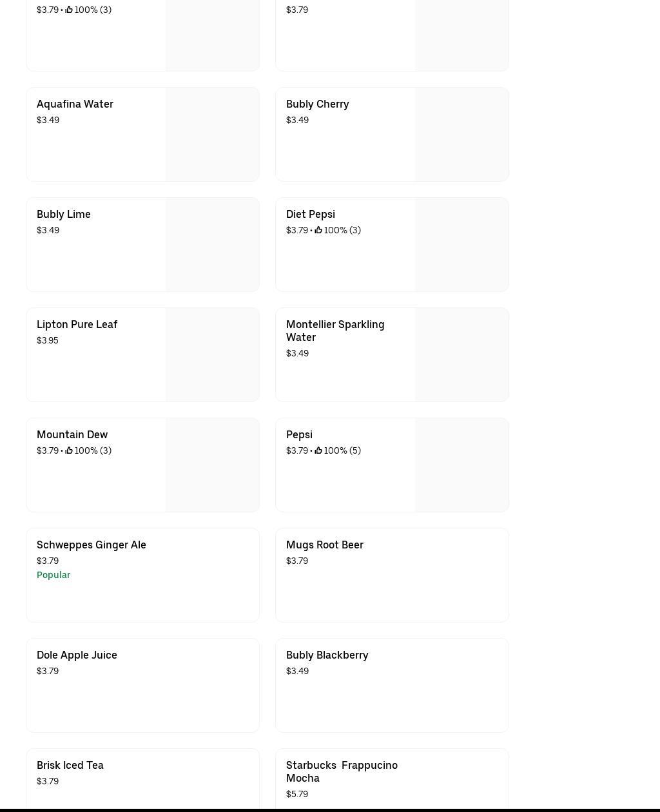Viewport: 660px width, 812px height.
Task: Click the $3.95 price under Lipton
Action: click(x=48, y=340)
